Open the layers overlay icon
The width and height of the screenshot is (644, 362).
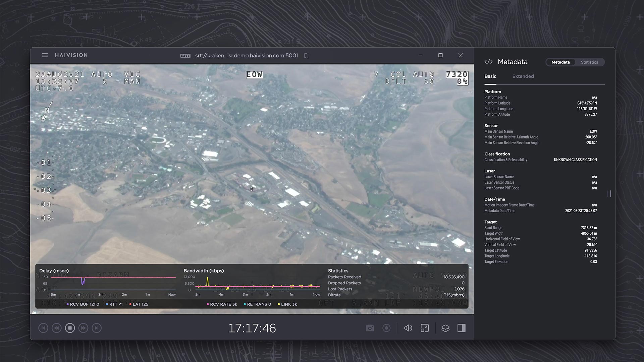coord(445,328)
